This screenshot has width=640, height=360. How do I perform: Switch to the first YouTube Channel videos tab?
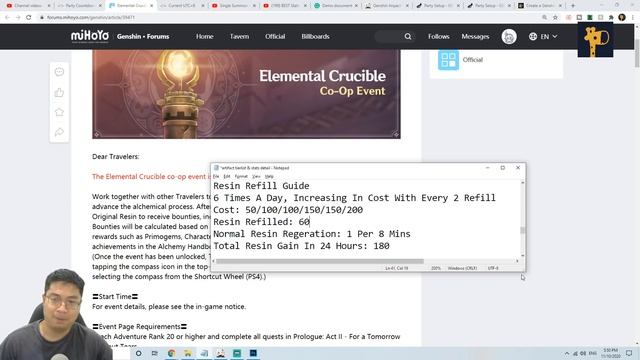coord(28,6)
